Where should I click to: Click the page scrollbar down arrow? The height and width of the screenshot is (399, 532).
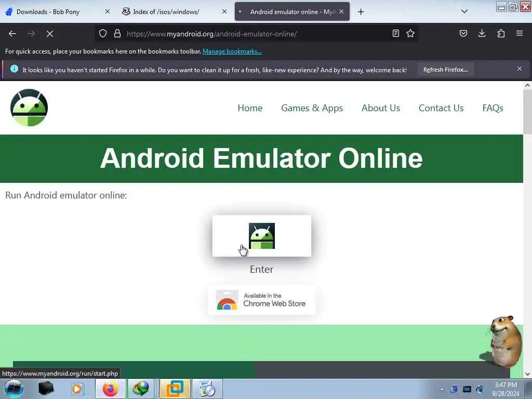pos(527,374)
